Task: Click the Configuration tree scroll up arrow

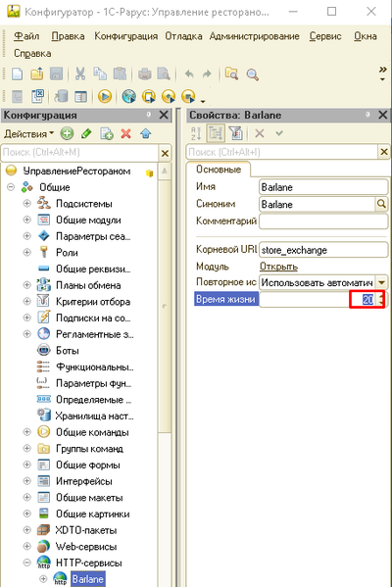Action: [164, 171]
